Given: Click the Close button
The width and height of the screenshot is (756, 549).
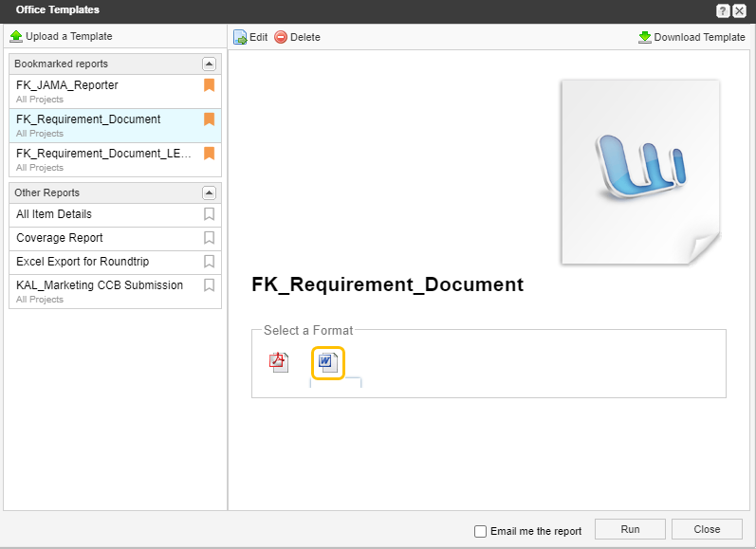Looking at the screenshot, I should tap(707, 529).
